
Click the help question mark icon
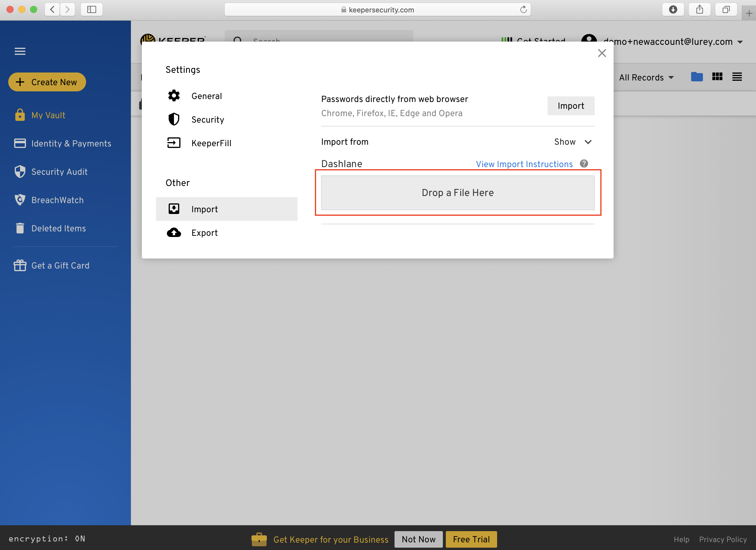tap(584, 164)
